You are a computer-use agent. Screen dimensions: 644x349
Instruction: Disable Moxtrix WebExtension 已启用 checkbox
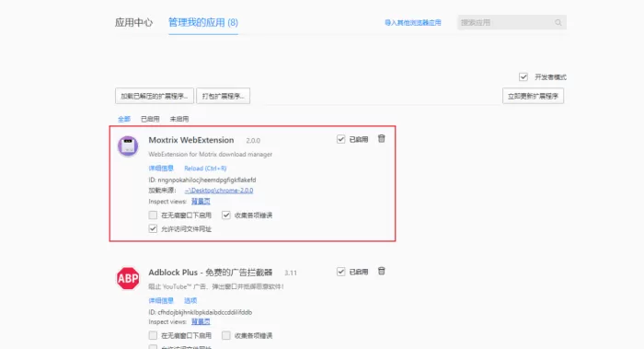(x=341, y=139)
